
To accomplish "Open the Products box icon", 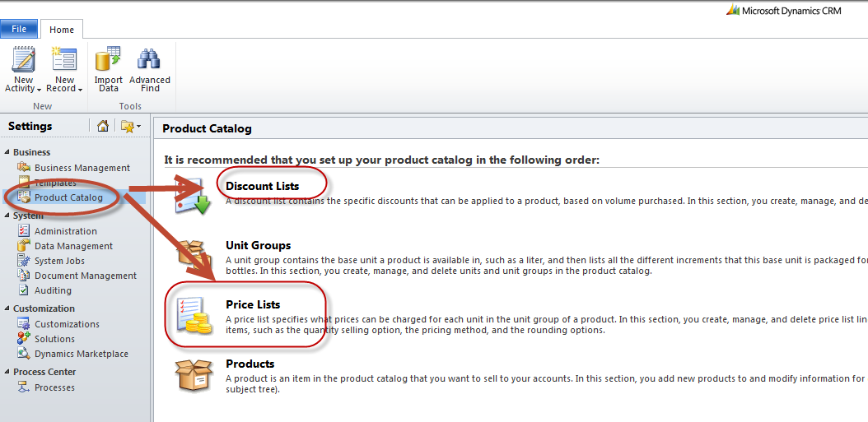I will 194,375.
